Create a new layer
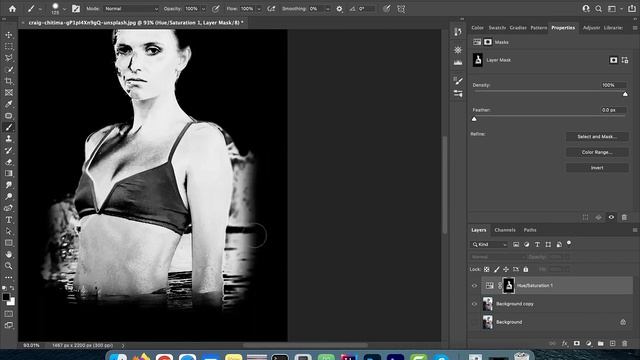This screenshot has height=360, width=640. pyautogui.click(x=612, y=344)
